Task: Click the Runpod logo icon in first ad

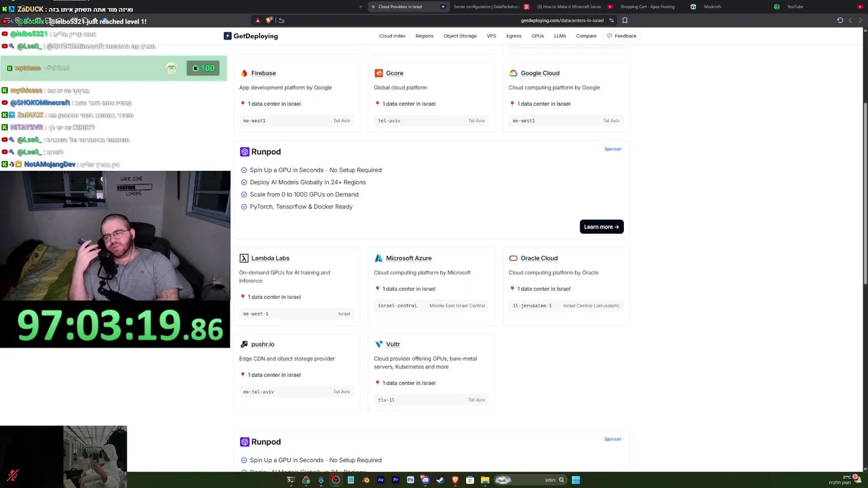Action: (245, 152)
